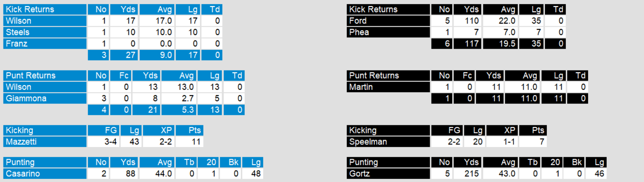The width and height of the screenshot is (644, 182).
Task: Select the Speelman kicker name cell
Action: [388, 142]
